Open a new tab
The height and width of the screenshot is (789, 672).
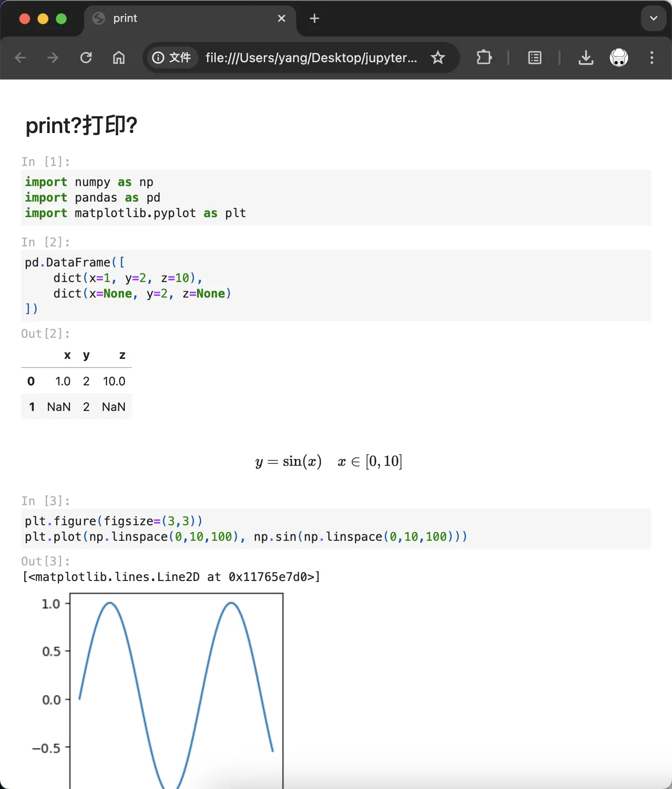pos(315,18)
